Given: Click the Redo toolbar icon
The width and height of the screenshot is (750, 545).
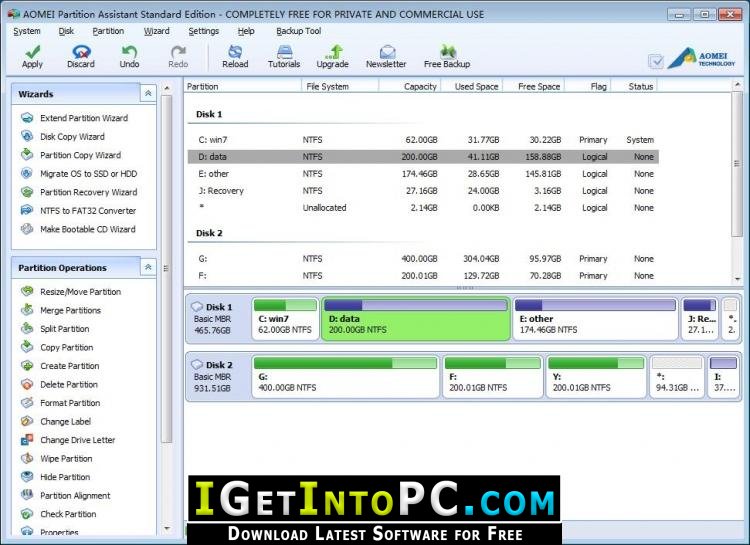Looking at the screenshot, I should pyautogui.click(x=178, y=56).
